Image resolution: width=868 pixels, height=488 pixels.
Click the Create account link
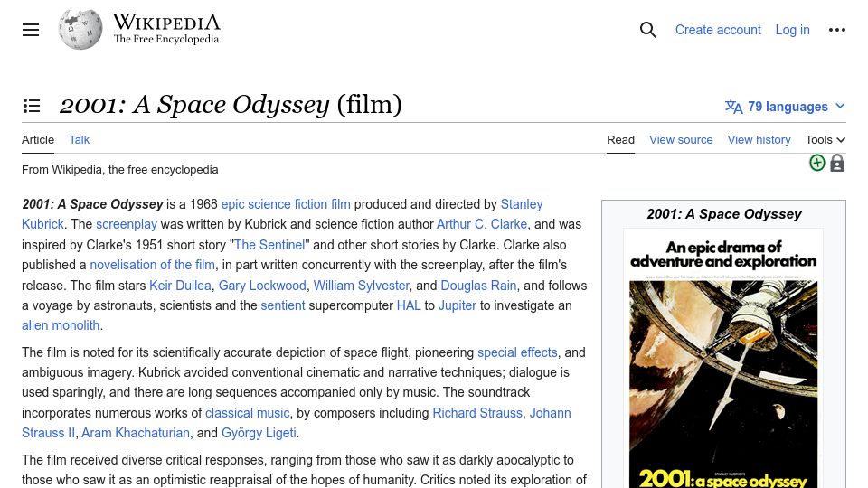click(718, 30)
